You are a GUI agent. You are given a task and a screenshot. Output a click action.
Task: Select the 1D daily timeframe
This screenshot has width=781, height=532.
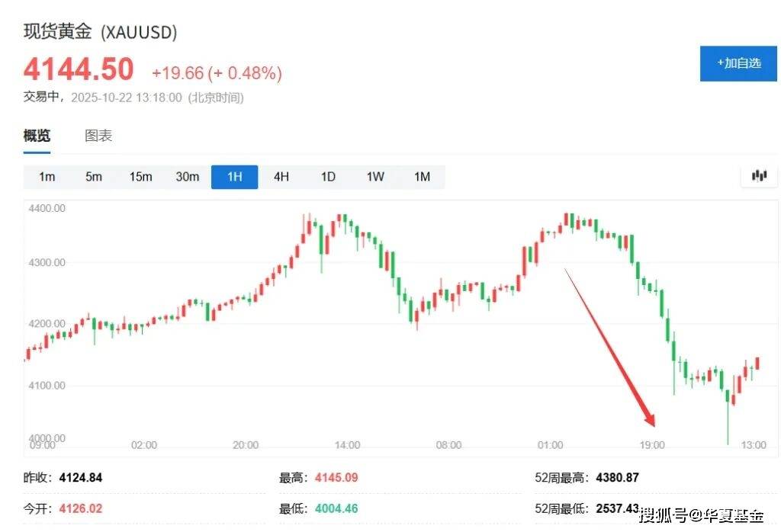click(x=328, y=177)
